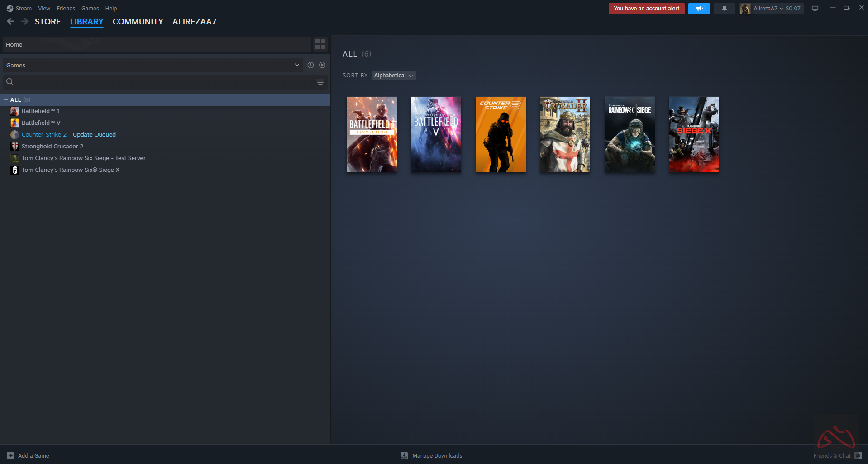The height and width of the screenshot is (464, 868).
Task: Go back using the left arrow
Action: [10, 21]
